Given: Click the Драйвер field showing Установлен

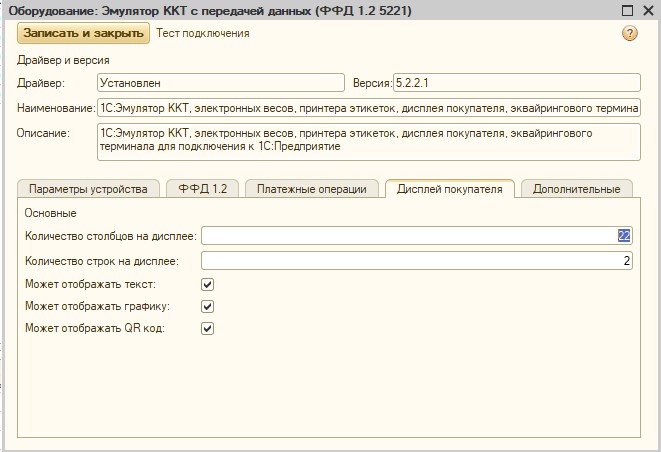Looking at the screenshot, I should [222, 83].
